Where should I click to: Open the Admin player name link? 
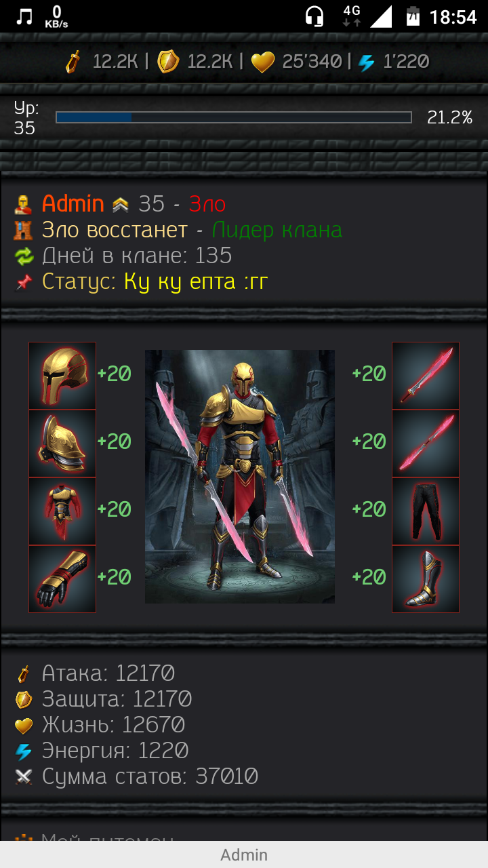73,203
